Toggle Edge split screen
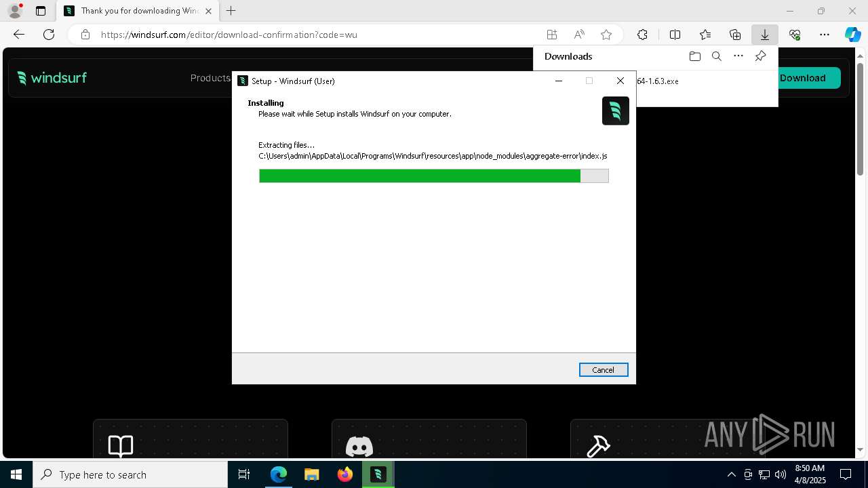Screen dimensions: 868x488 pyautogui.click(x=675, y=35)
